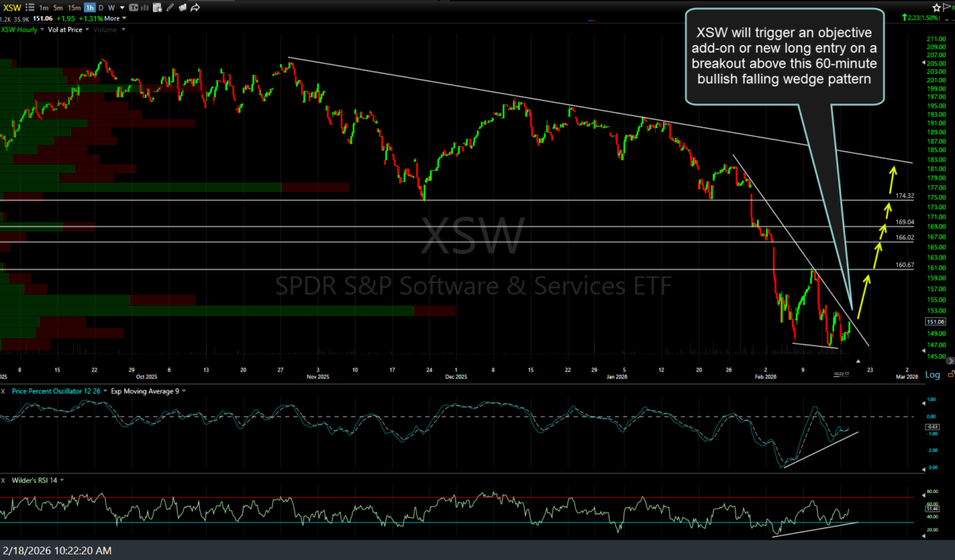Image resolution: width=955 pixels, height=560 pixels.
Task: Toggle Log scale on price axis
Action: [x=934, y=375]
